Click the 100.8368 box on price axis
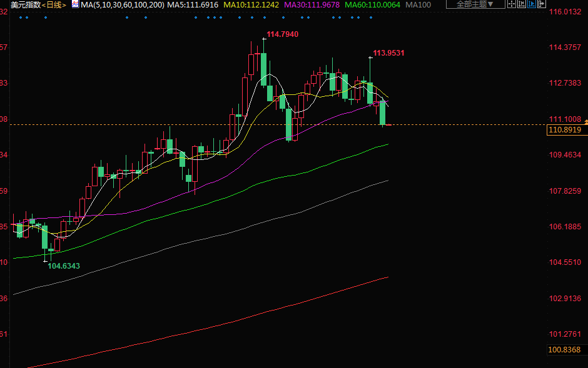The width and height of the screenshot is (588, 368). [565, 350]
